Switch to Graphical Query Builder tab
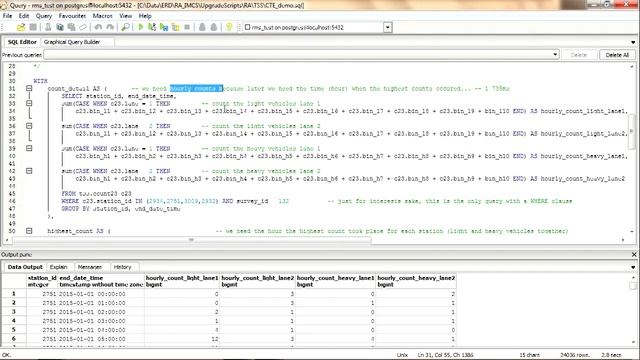This screenshot has width=640, height=360. click(72, 42)
